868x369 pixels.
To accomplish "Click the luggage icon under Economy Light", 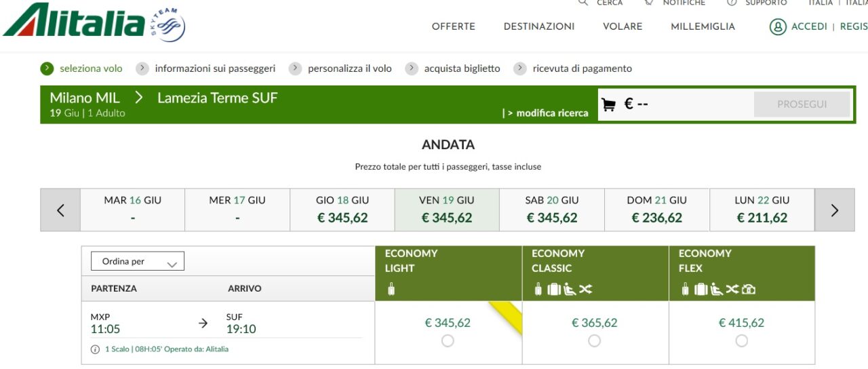I will (x=391, y=290).
